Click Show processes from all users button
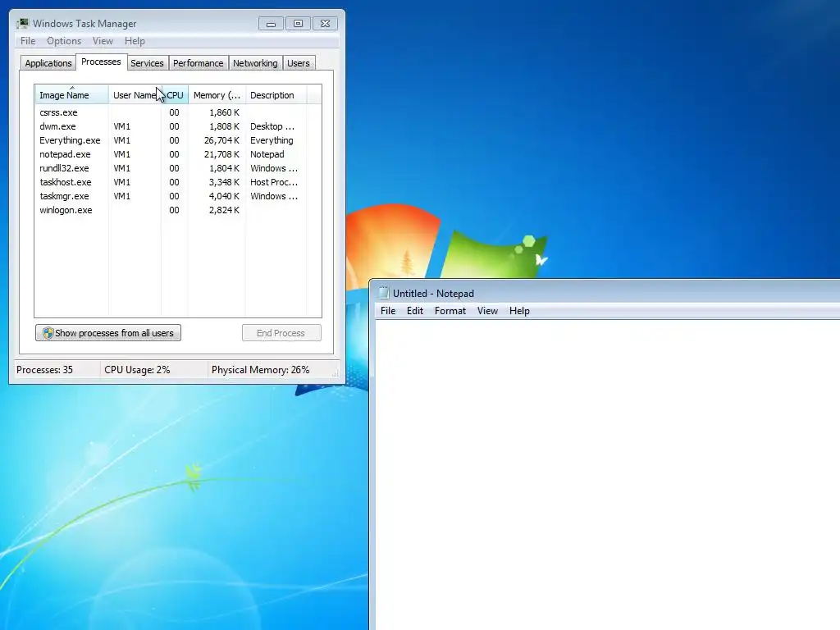The width and height of the screenshot is (840, 630). 108,333
